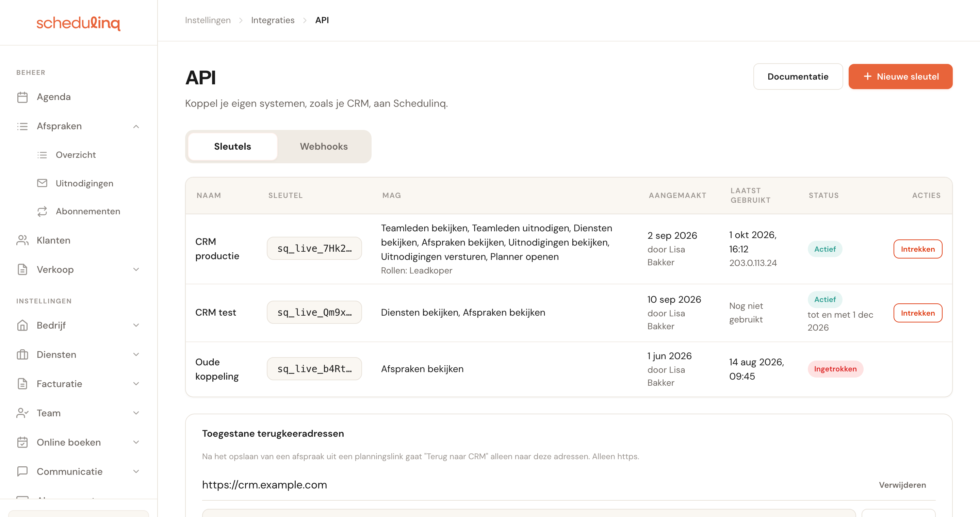
Task: Go to Instellingen breadcrumb
Action: click(x=208, y=20)
